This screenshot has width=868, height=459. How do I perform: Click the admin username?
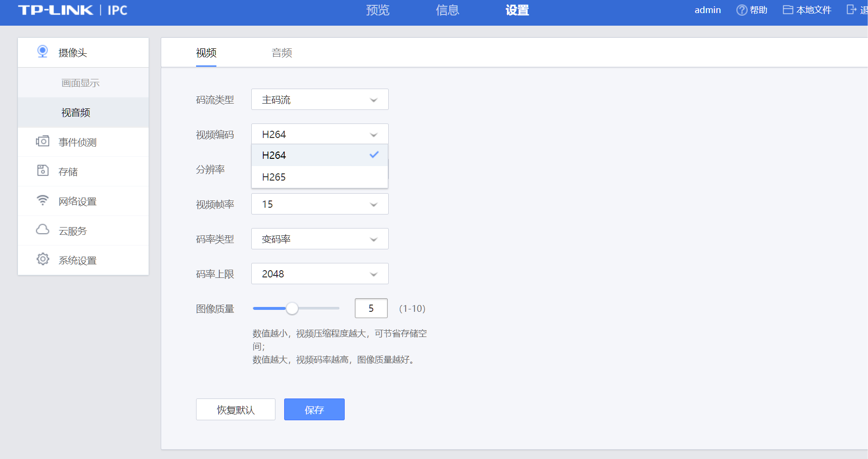(708, 10)
